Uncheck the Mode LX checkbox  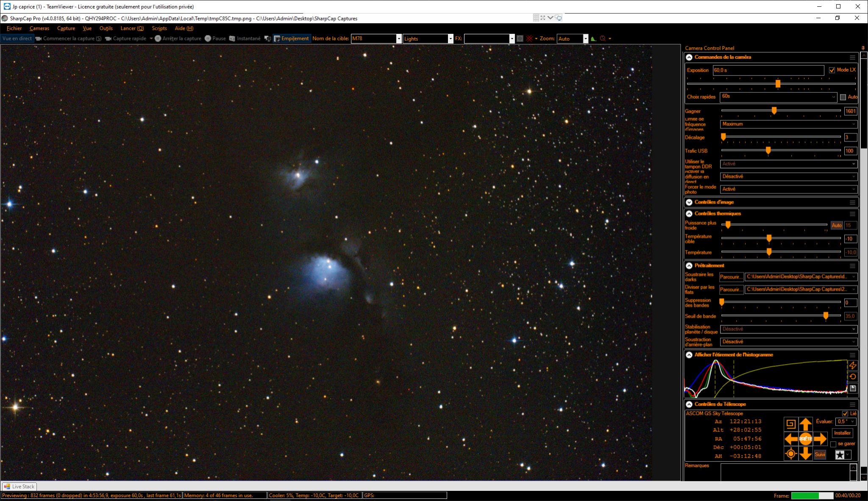tap(832, 70)
